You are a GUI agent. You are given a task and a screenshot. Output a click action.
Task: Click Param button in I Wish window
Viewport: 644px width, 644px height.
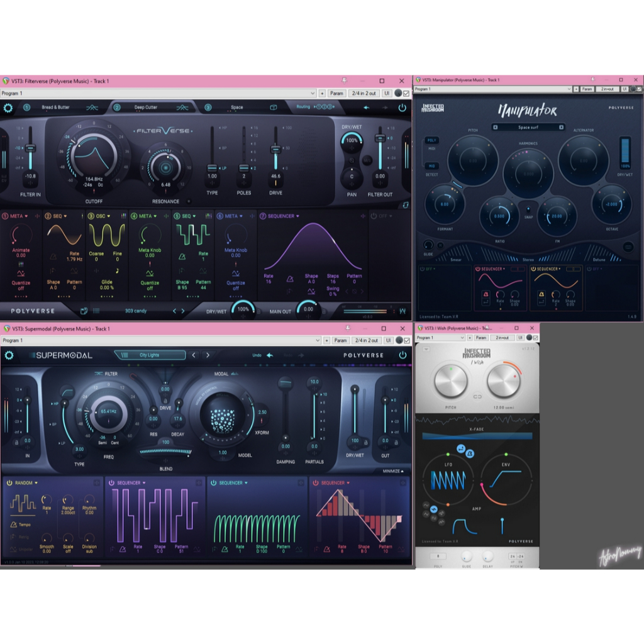click(481, 338)
